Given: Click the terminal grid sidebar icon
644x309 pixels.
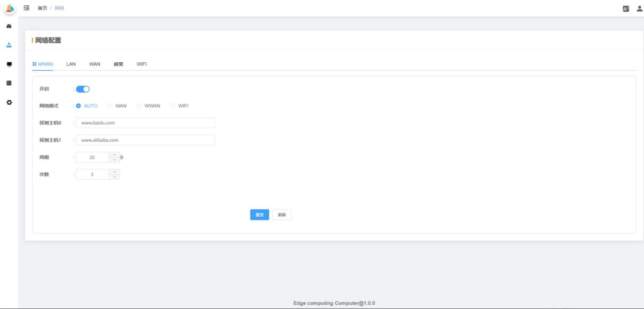Looking at the screenshot, I should coord(9,83).
